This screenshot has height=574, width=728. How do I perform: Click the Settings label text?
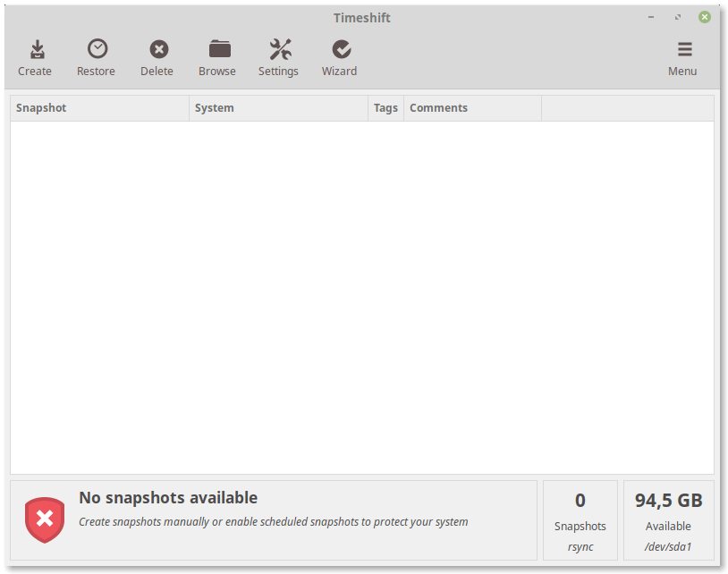pyautogui.click(x=278, y=72)
